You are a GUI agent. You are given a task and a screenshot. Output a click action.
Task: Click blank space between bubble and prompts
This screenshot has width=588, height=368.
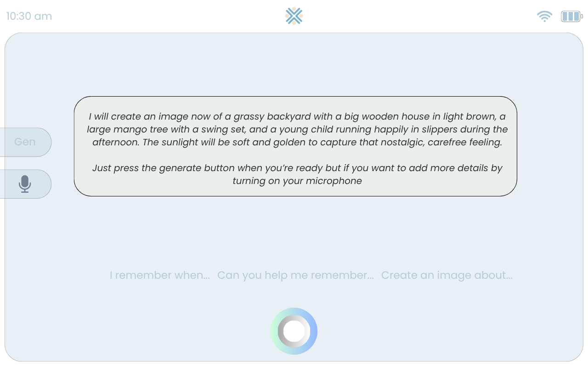[x=294, y=232]
